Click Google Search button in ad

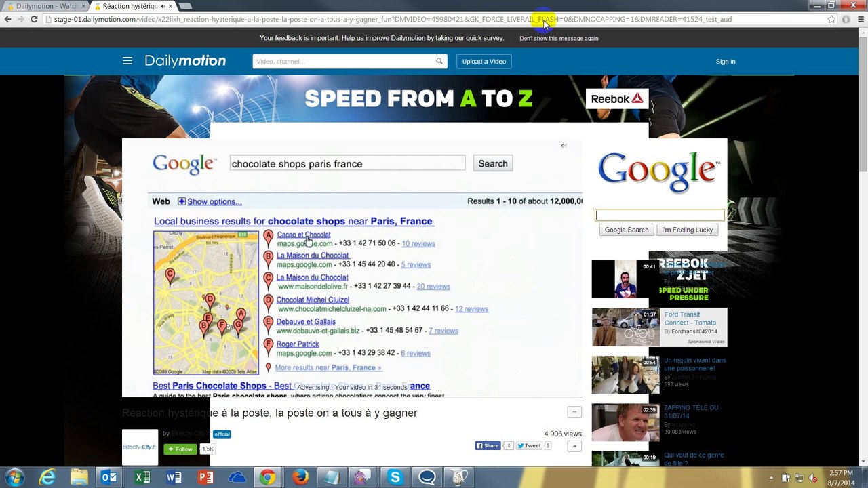tap(627, 230)
